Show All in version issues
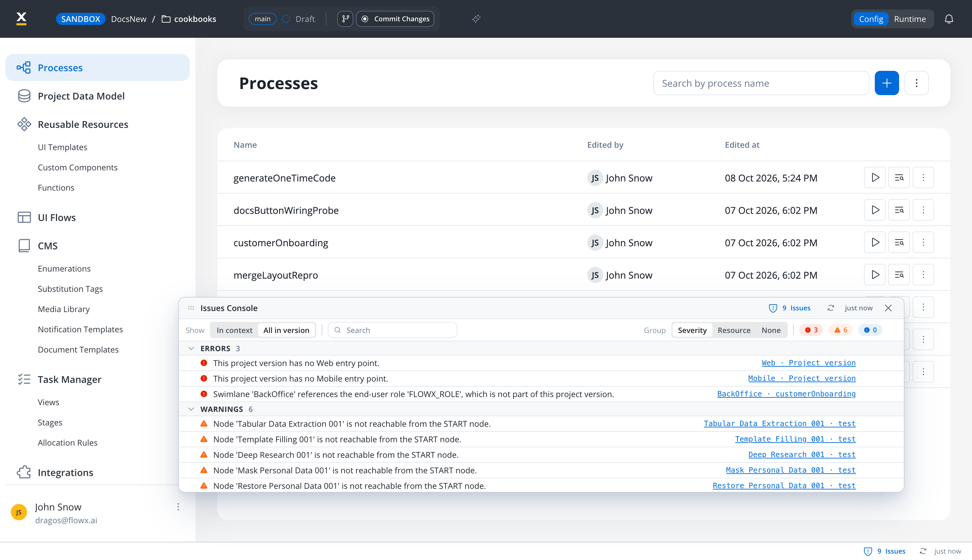This screenshot has width=972, height=560. pos(286,330)
